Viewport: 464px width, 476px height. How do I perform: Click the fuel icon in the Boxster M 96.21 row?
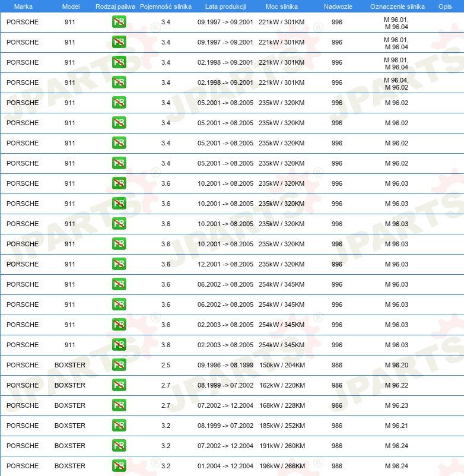coord(119,426)
